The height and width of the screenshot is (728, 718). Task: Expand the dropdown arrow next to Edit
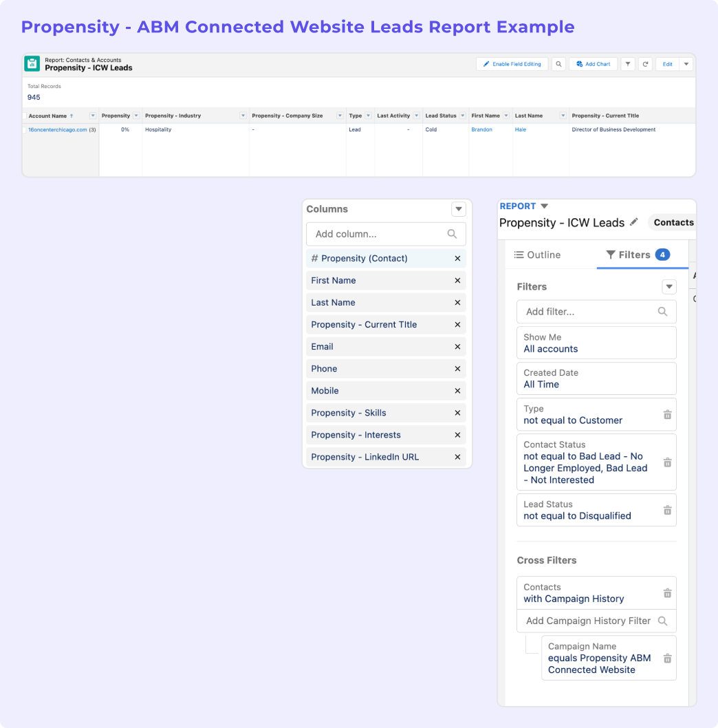[x=686, y=64]
